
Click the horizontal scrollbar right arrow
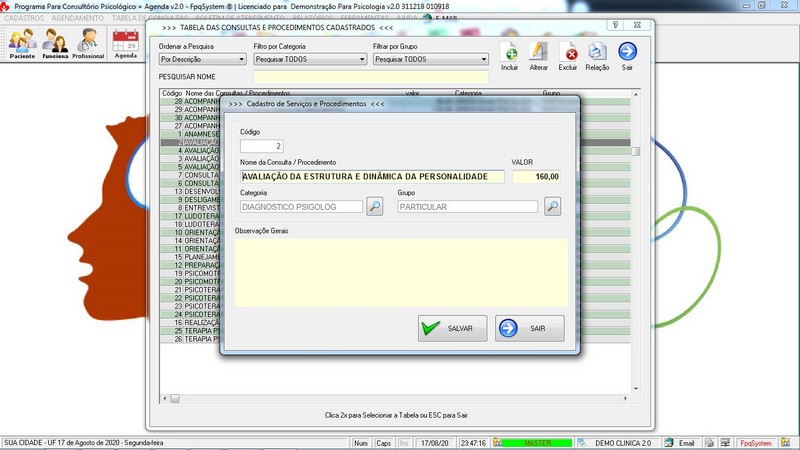pyautogui.click(x=626, y=398)
